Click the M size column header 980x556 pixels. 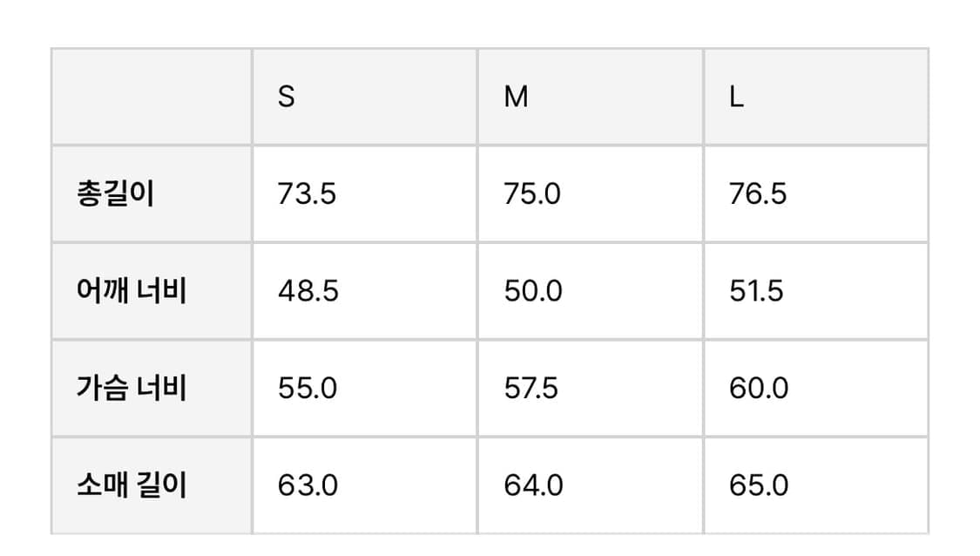pos(516,97)
